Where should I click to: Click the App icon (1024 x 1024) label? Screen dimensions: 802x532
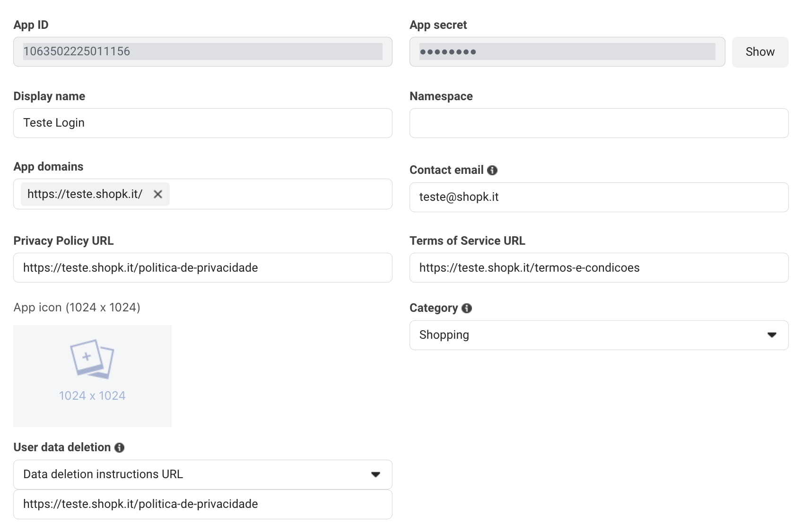click(x=77, y=308)
